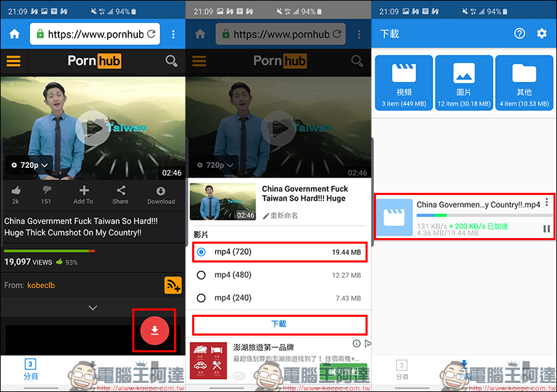Tap the thumbs down icon showing 151
557x392 pixels.
coord(47,191)
